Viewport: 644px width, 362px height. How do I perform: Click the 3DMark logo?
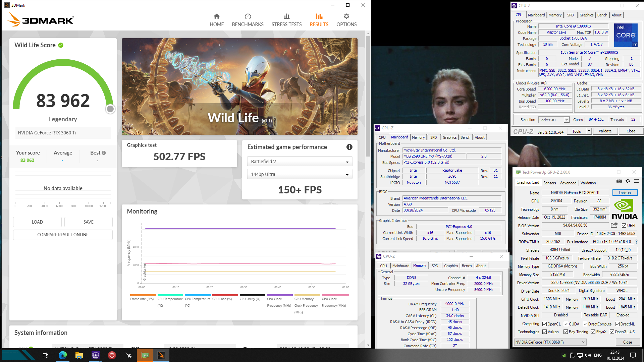click(41, 19)
